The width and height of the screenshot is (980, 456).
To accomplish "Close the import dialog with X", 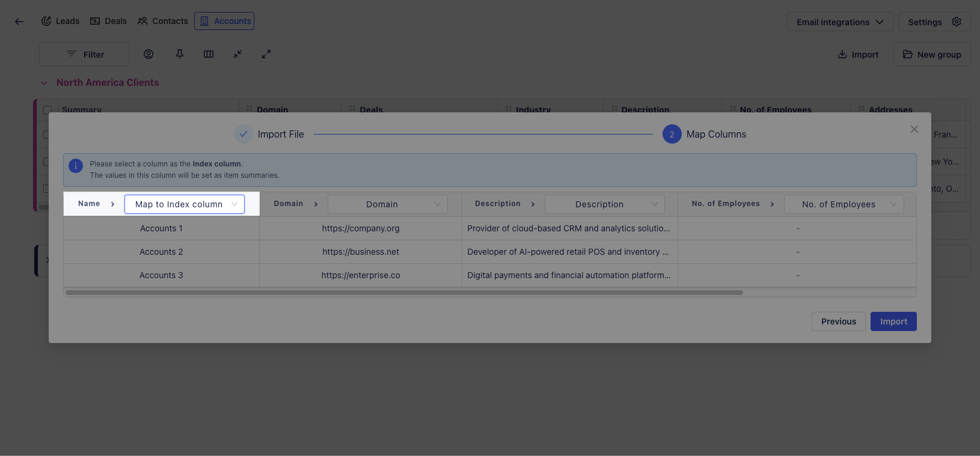I will click(914, 129).
